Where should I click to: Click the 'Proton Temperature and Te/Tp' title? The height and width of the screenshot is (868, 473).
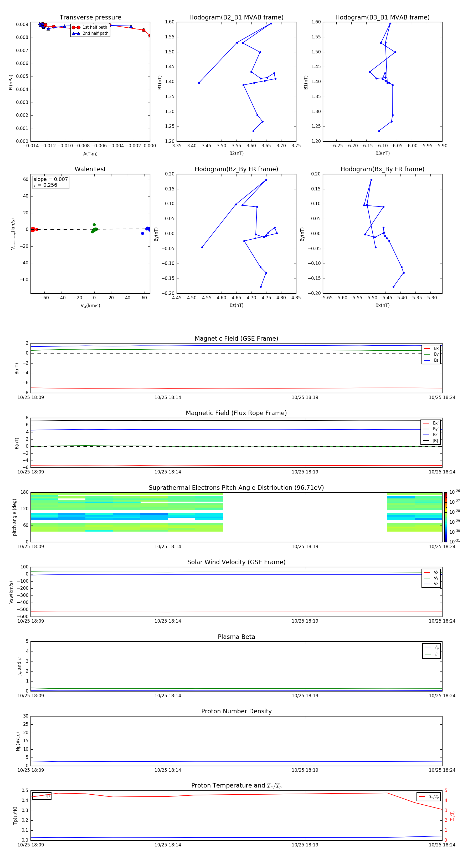[236, 786]
